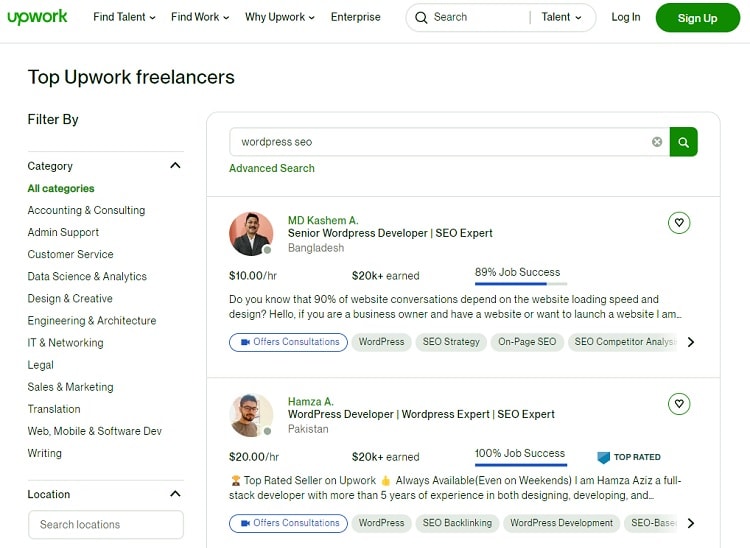Open MD Kashem A. profile photo
This screenshot has height=548, width=750.
click(x=251, y=234)
